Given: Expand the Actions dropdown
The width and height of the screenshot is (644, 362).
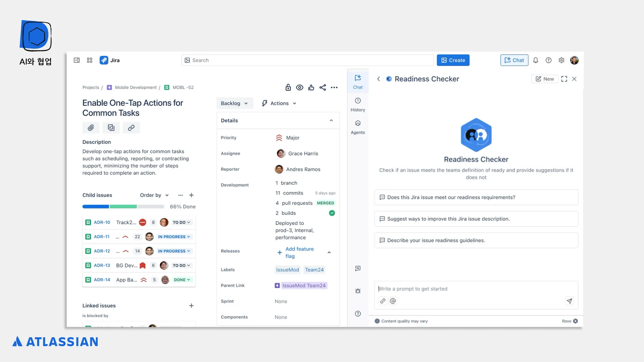Looking at the screenshot, I should click(x=279, y=103).
